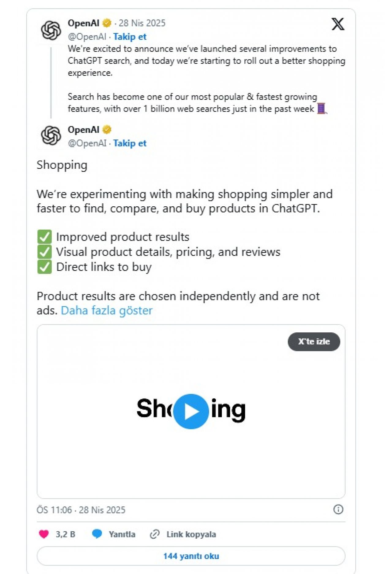Like the tweet with the heart icon
The height and width of the screenshot is (574, 392).
[44, 534]
